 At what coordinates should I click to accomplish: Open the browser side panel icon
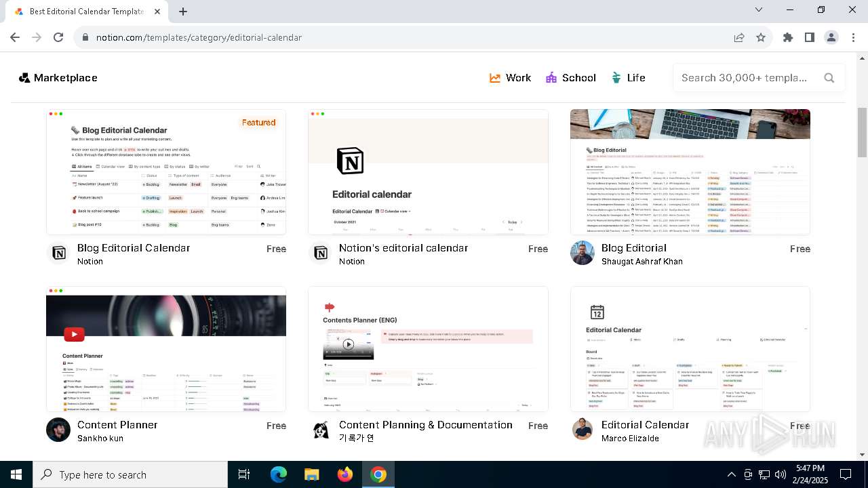click(x=810, y=37)
